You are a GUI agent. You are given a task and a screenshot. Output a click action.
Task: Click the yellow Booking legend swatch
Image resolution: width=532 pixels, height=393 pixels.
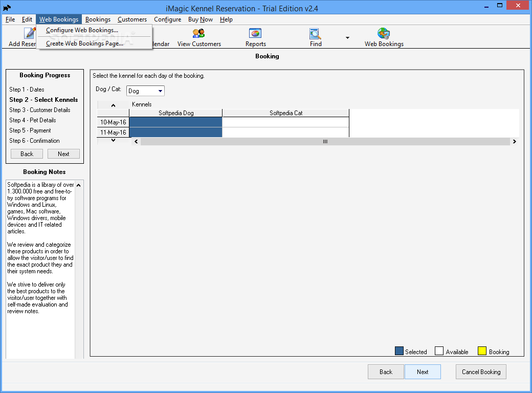pos(482,351)
